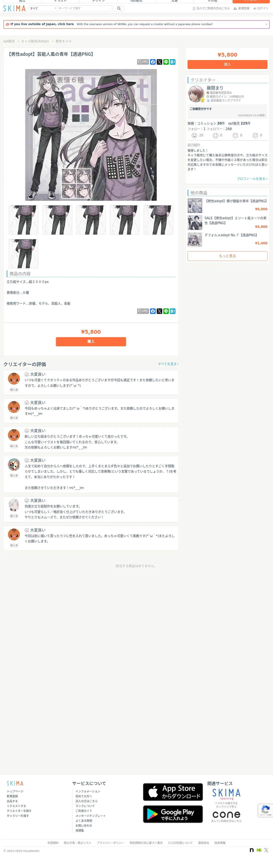
Task: Open the SKIMA learning logo link
Action: tap(226, 794)
